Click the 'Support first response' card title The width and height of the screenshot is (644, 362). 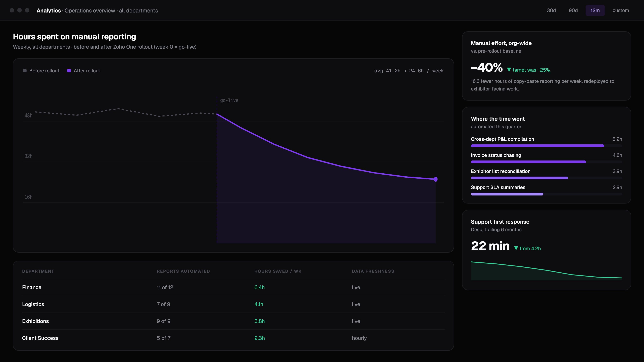tap(500, 222)
